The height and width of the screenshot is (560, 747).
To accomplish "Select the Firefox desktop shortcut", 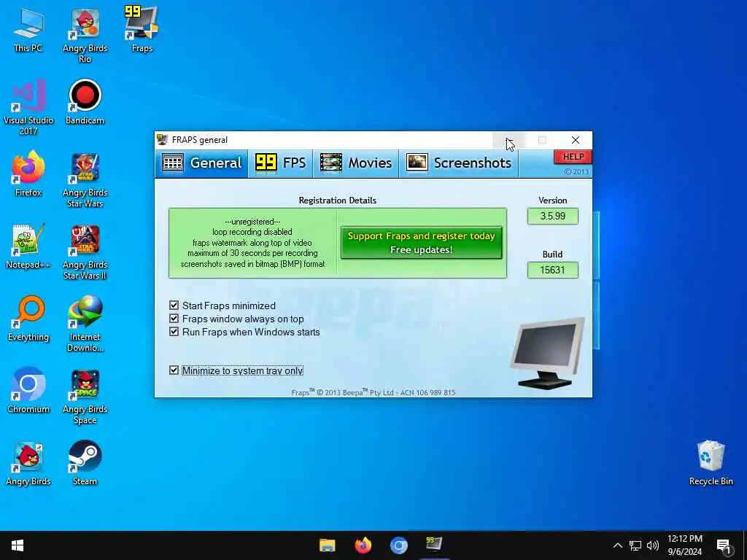I will [x=28, y=174].
